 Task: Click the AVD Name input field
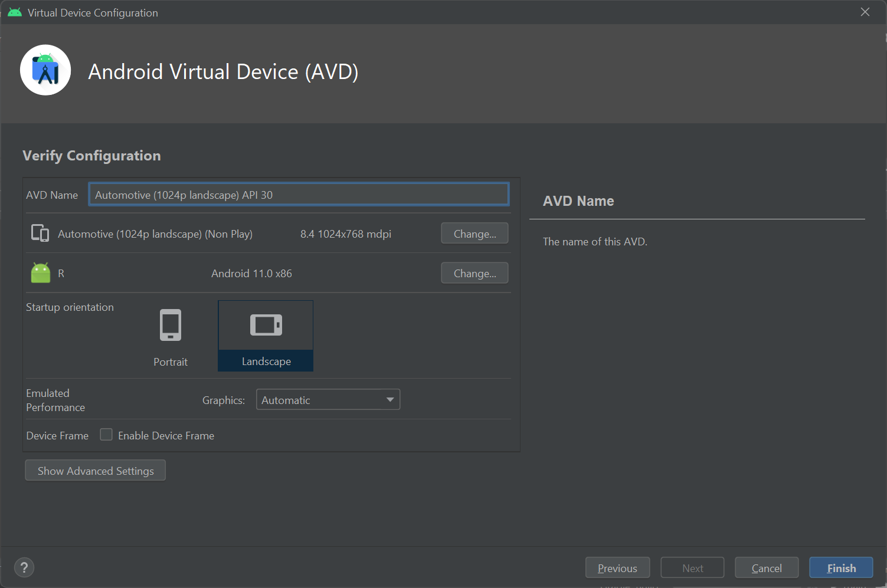pyautogui.click(x=299, y=195)
